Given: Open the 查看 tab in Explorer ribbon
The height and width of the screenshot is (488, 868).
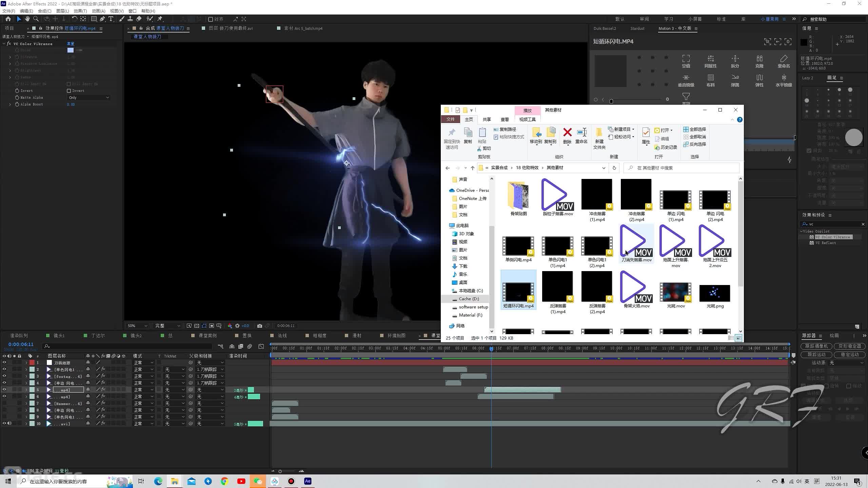Looking at the screenshot, I should [505, 119].
